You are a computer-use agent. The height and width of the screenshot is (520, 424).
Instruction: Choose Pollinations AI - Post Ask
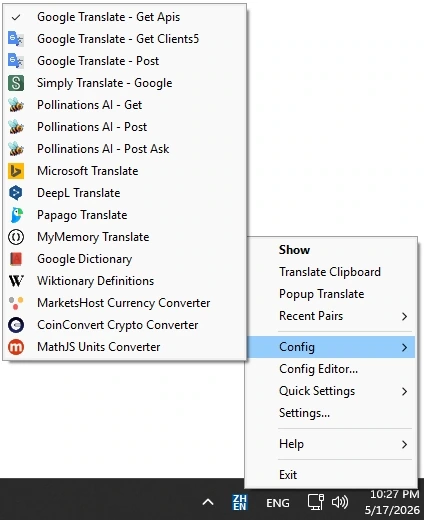pyautogui.click(x=125, y=149)
